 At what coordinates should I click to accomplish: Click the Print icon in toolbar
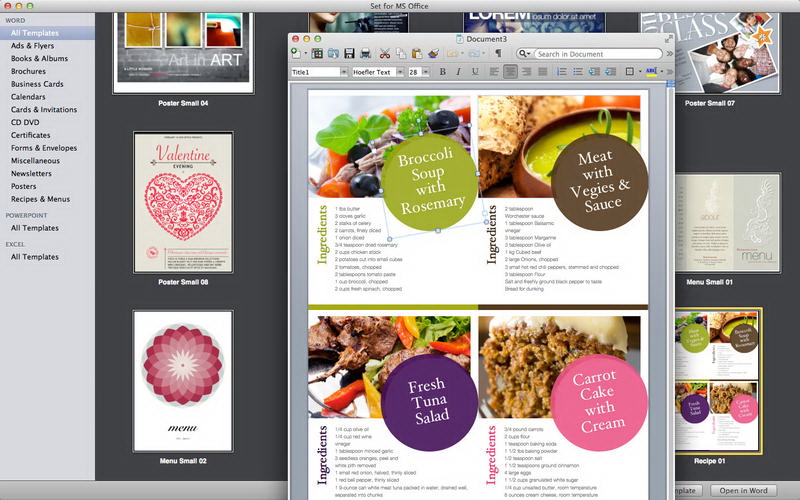click(366, 53)
